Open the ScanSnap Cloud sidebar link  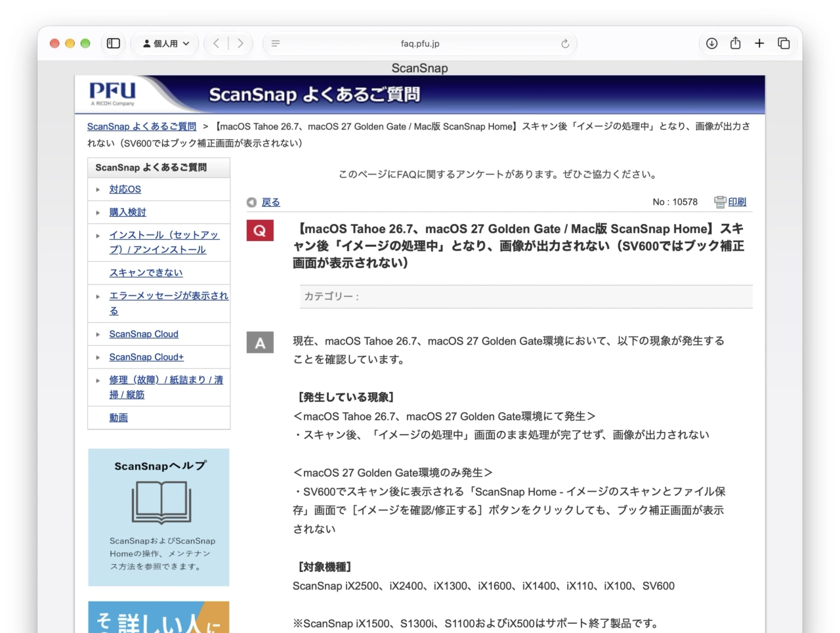[144, 334]
